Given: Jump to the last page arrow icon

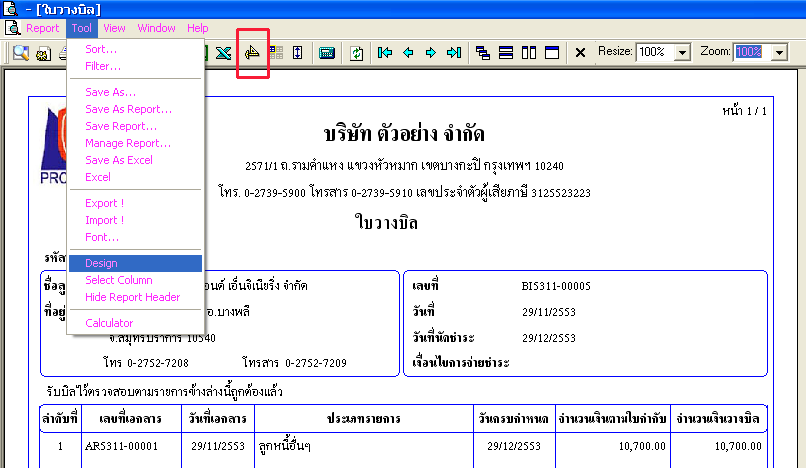Looking at the screenshot, I should point(454,52).
